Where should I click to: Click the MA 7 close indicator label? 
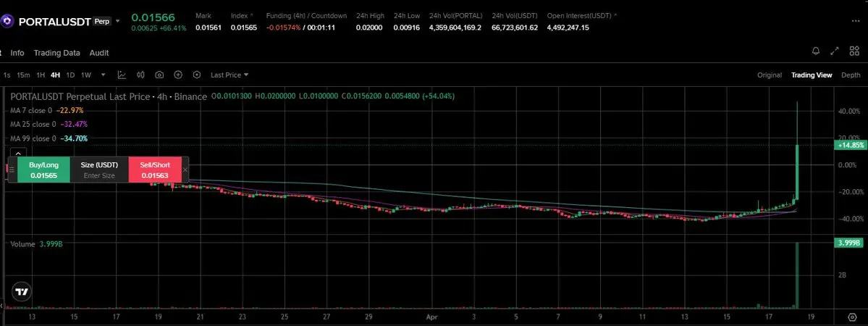point(31,110)
